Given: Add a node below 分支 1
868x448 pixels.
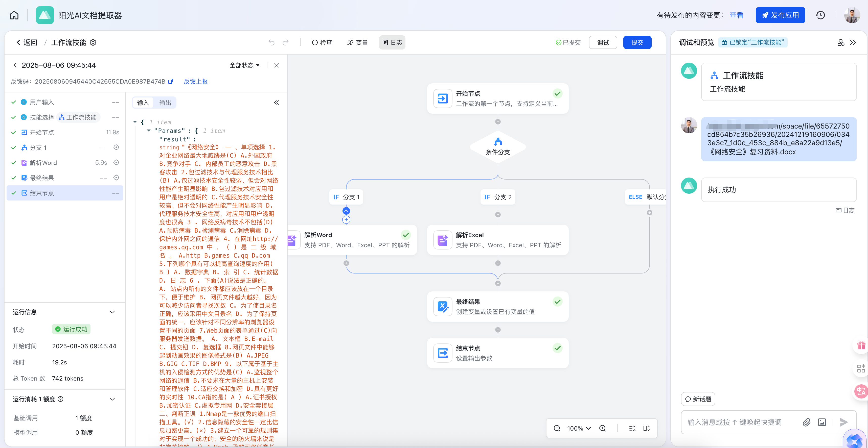Looking at the screenshot, I should click(346, 220).
